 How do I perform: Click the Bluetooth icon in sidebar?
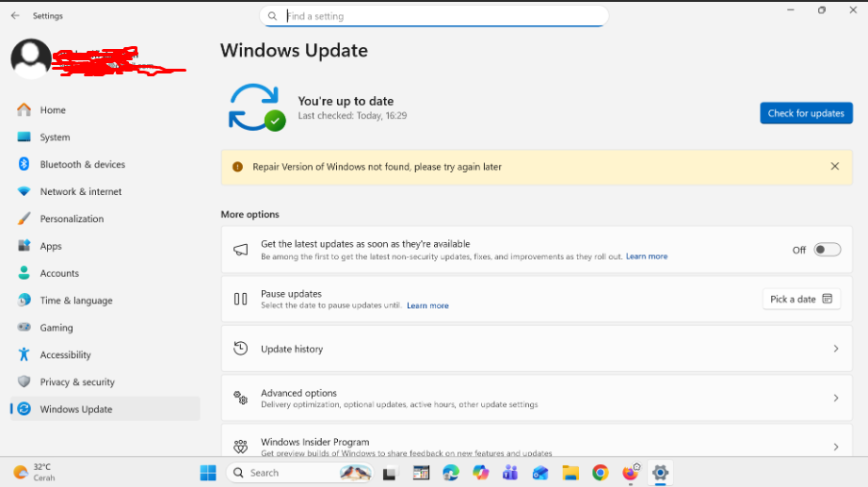(x=24, y=164)
